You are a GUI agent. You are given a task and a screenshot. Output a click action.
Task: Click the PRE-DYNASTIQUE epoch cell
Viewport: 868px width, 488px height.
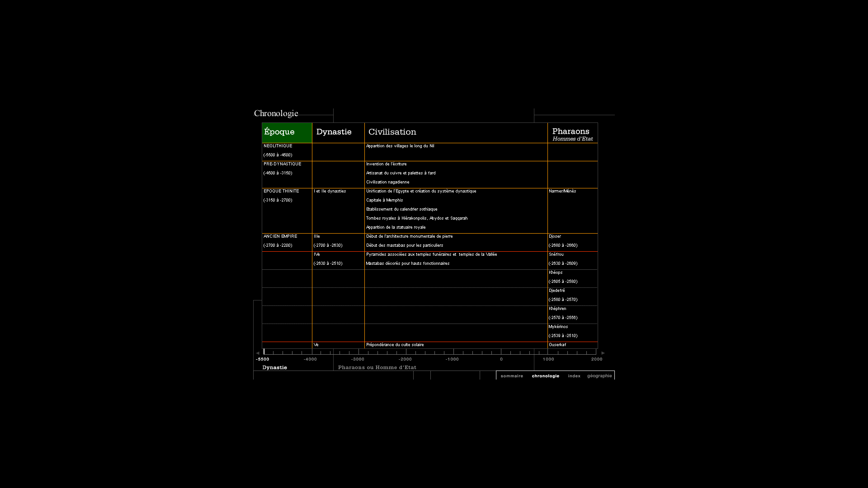287,174
